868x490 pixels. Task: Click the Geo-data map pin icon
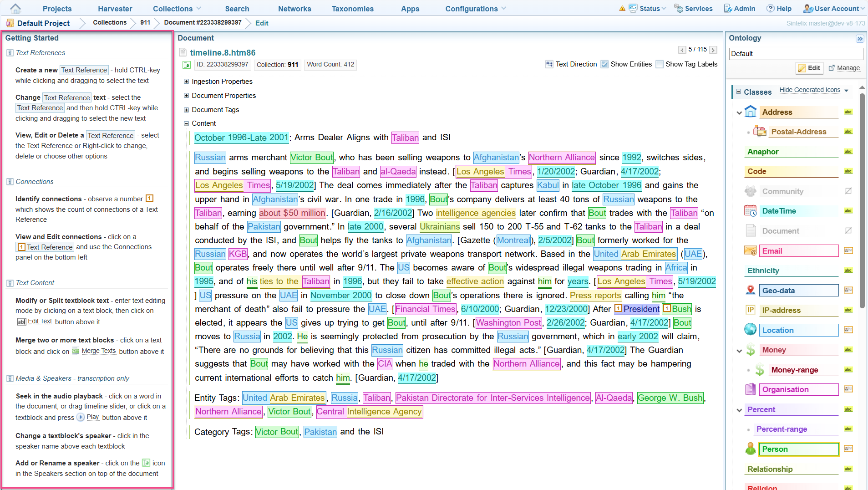pyautogui.click(x=751, y=291)
